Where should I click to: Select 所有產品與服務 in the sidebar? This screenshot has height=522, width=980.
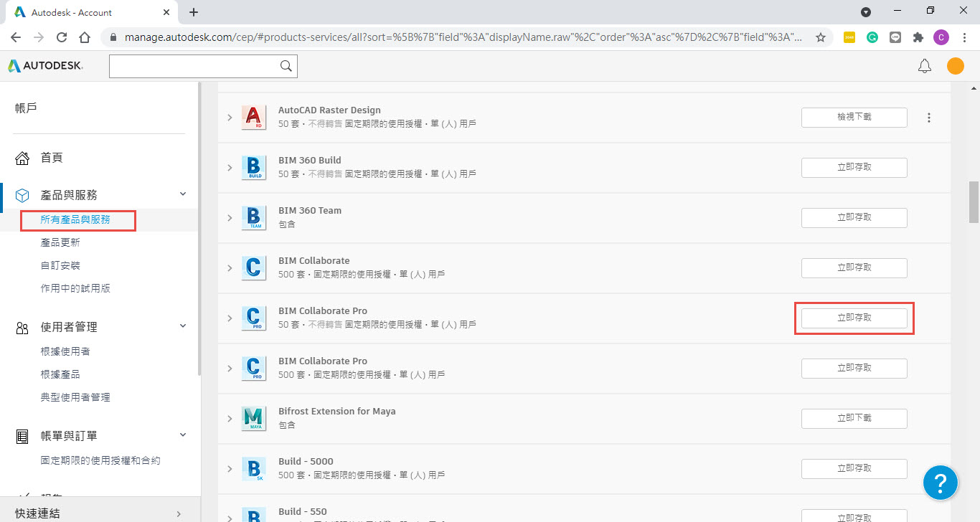click(x=75, y=219)
